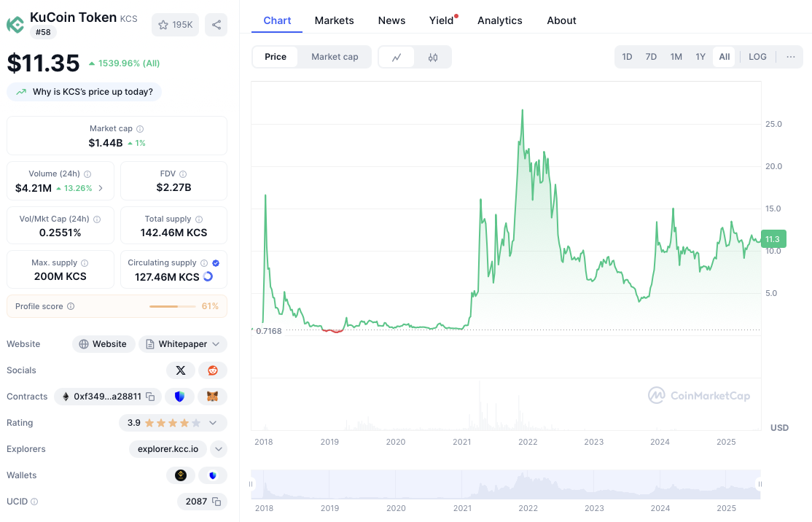Click the 0.7168 baseline price label
Viewport: 812px width, 522px height.
[x=269, y=331]
